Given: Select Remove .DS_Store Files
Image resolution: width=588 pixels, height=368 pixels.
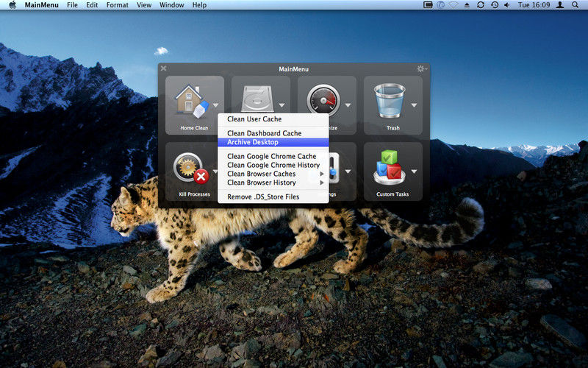Looking at the screenshot, I should [273, 197].
